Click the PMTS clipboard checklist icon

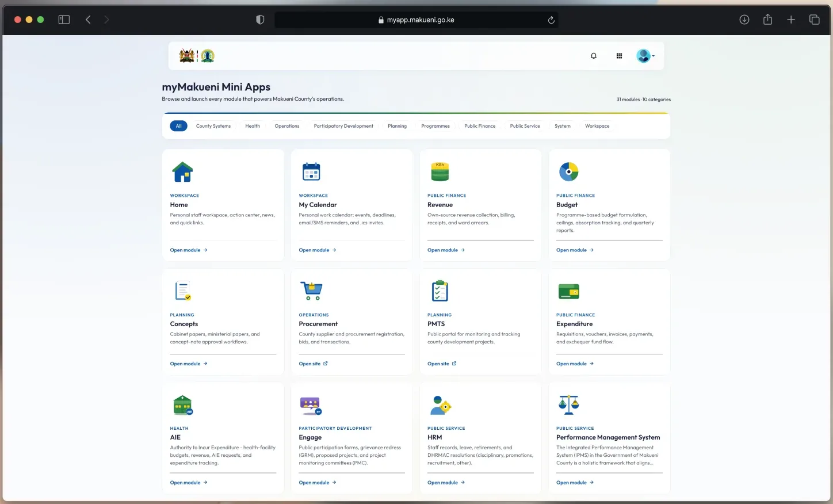pos(440,291)
